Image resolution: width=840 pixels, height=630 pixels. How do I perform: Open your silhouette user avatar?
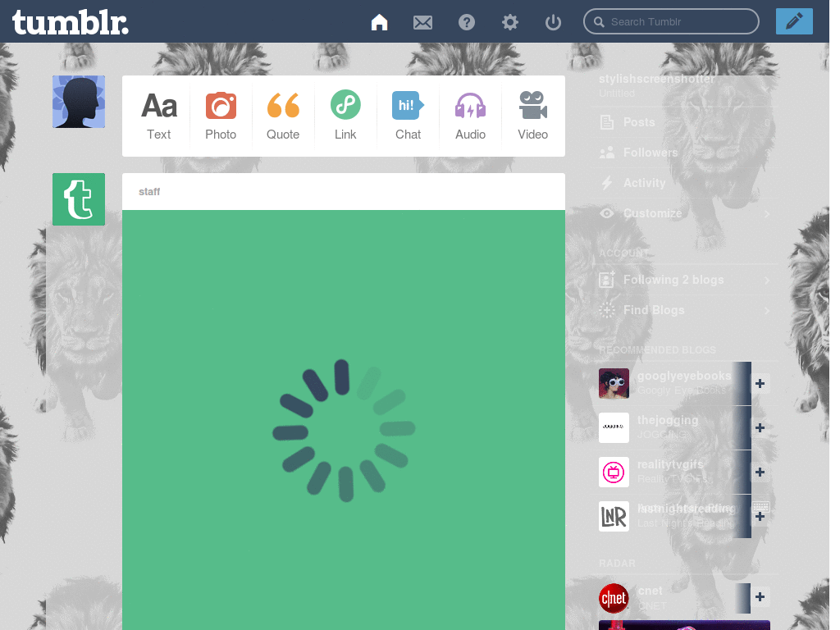tap(79, 102)
